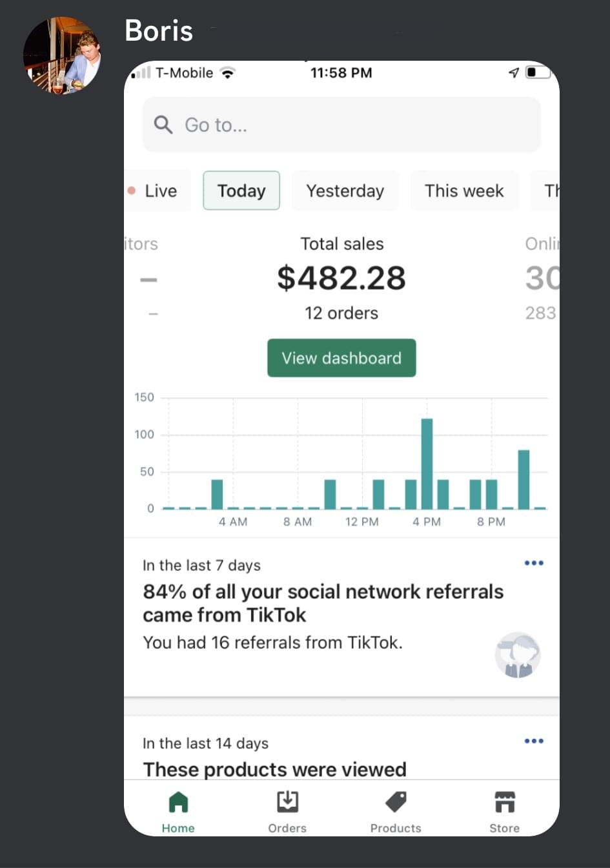Switch to the This week filter

click(464, 191)
